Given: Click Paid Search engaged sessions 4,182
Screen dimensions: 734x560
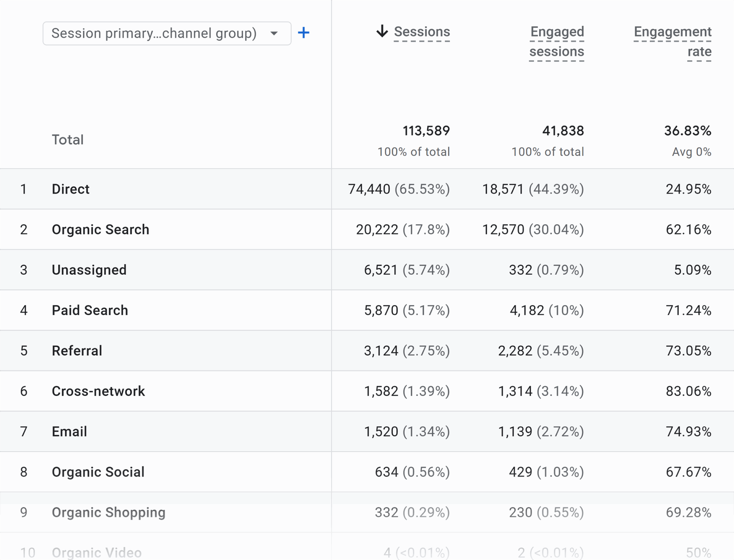Looking at the screenshot, I should point(527,310).
